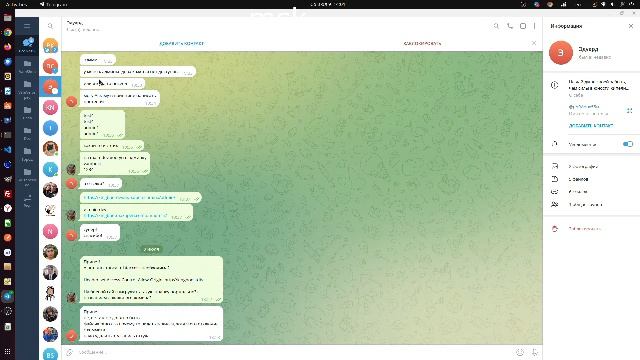Click the date separator badge in chat
The image size is (640, 360).
pyautogui.click(x=151, y=249)
